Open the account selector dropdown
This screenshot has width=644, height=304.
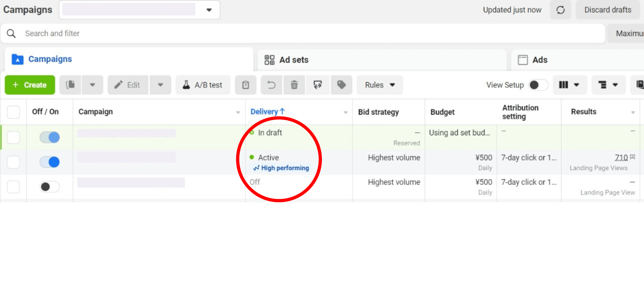click(x=209, y=10)
